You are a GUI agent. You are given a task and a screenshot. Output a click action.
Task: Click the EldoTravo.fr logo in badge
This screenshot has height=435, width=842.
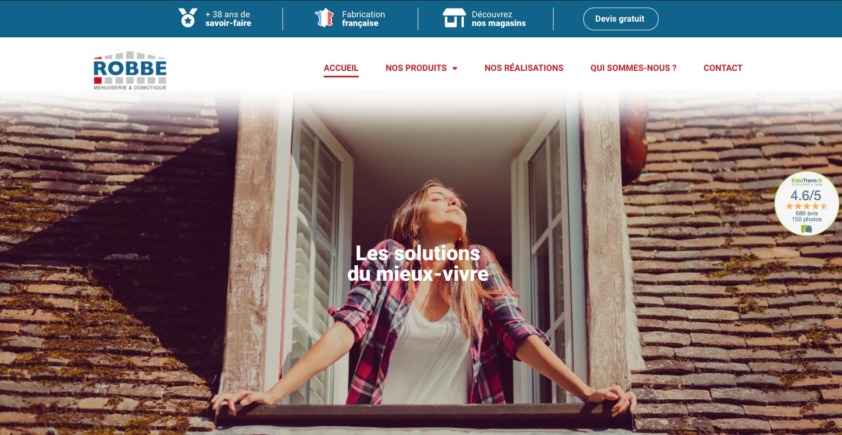[807, 182]
